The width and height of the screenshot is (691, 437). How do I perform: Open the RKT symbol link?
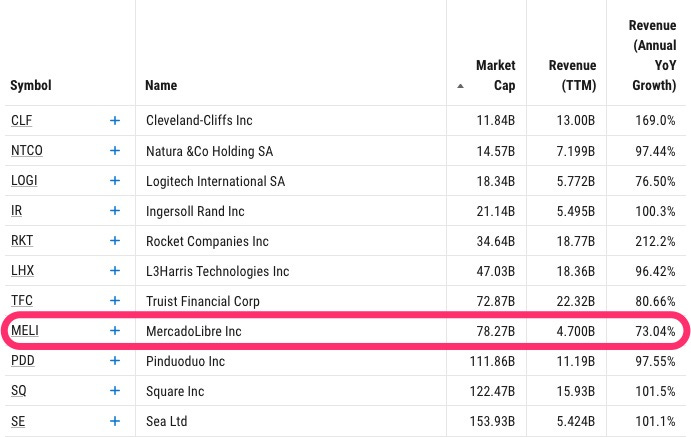point(22,241)
